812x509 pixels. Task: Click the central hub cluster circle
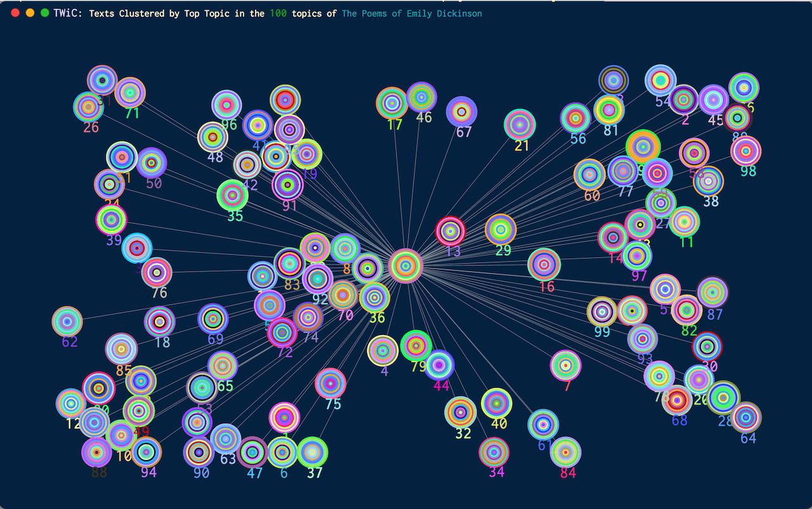[405, 265]
